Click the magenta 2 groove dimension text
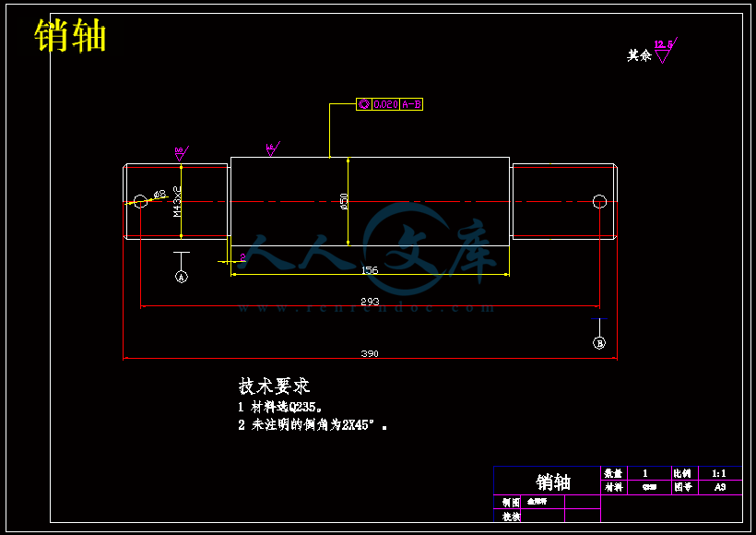The height and width of the screenshot is (535, 756). click(x=242, y=257)
